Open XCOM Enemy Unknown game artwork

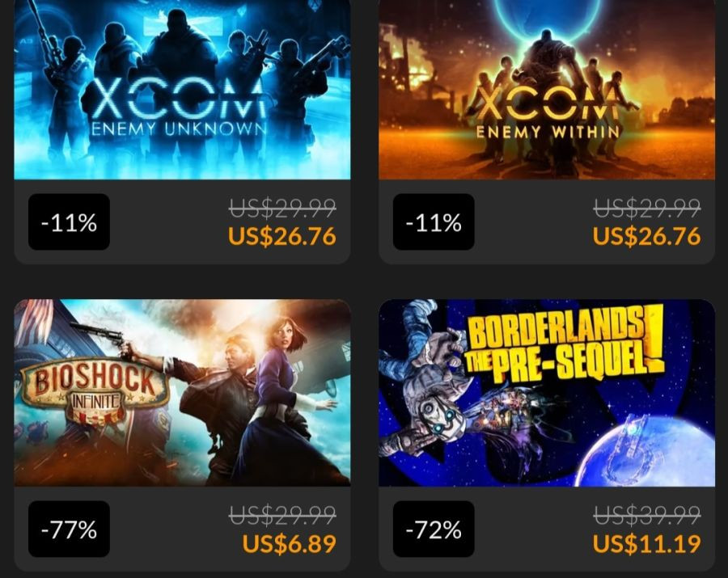182,90
